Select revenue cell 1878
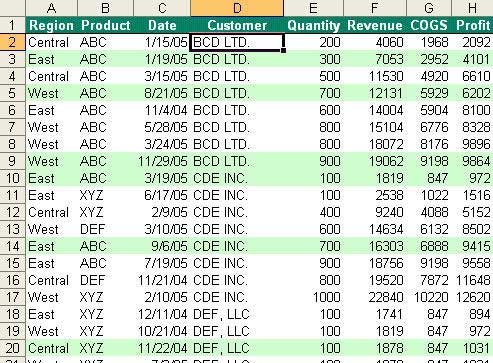493x363 pixels. (x=375, y=348)
